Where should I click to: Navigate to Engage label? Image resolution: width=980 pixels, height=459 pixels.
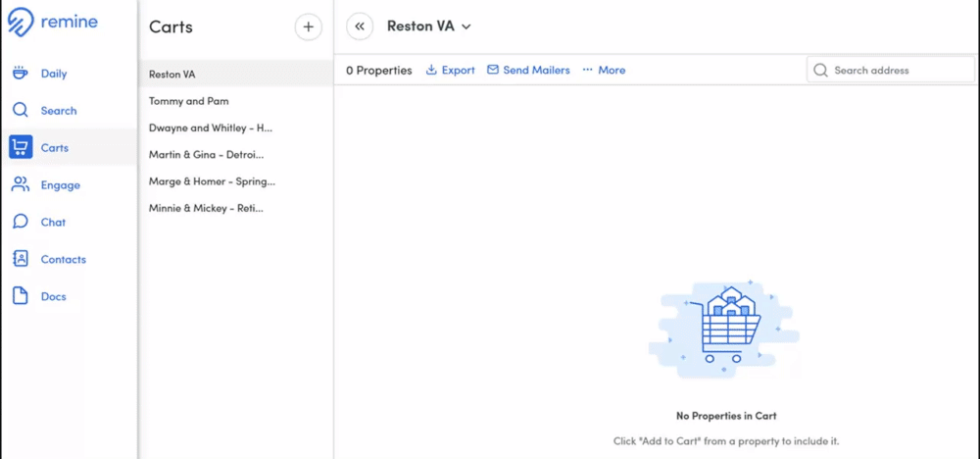click(61, 185)
